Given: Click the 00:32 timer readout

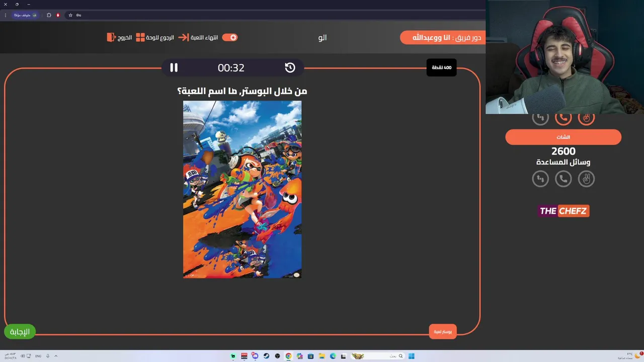Looking at the screenshot, I should [x=231, y=68].
